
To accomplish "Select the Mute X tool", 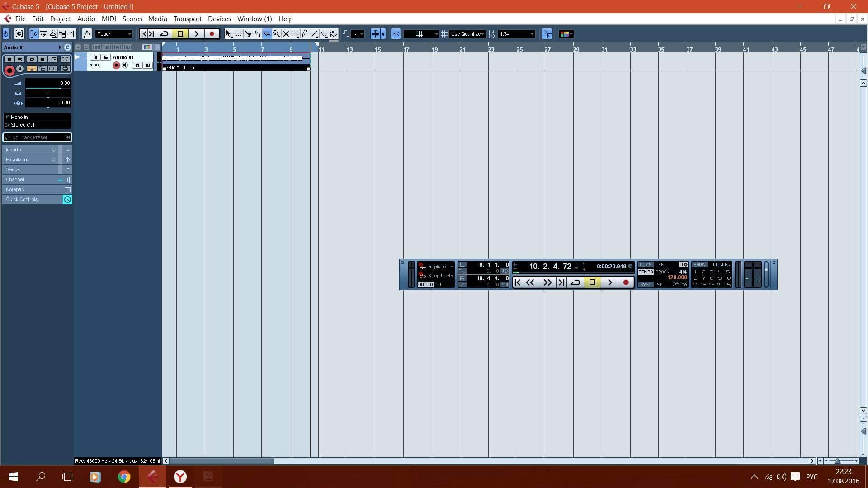I will coord(286,34).
